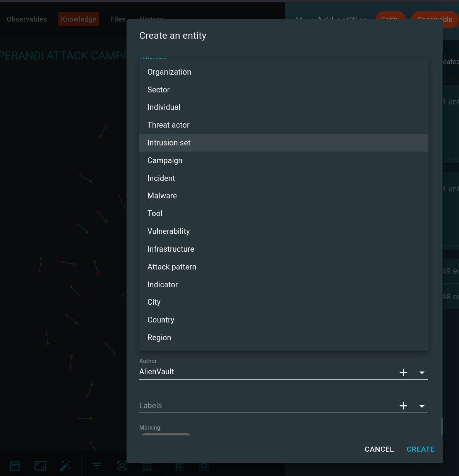The height and width of the screenshot is (476, 459).
Task: Click the fit-graph-to-screen icon
Action: [40, 466]
